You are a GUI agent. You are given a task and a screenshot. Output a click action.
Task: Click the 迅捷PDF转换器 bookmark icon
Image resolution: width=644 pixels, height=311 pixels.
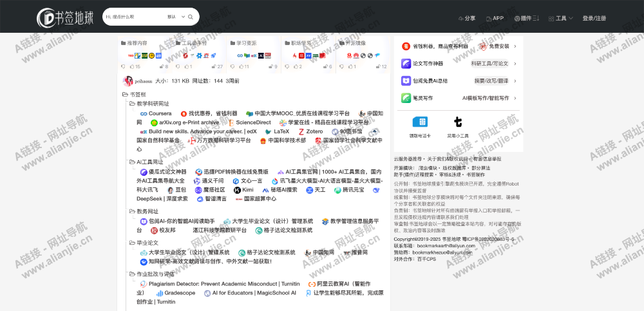click(198, 172)
